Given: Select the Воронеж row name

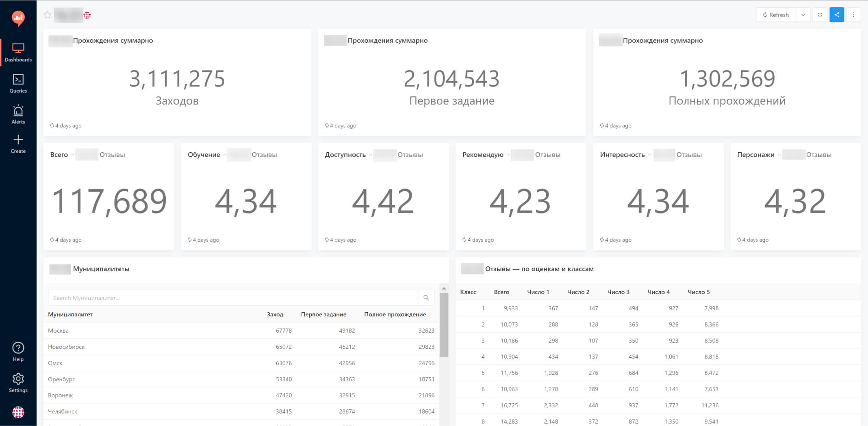Looking at the screenshot, I should point(61,395).
